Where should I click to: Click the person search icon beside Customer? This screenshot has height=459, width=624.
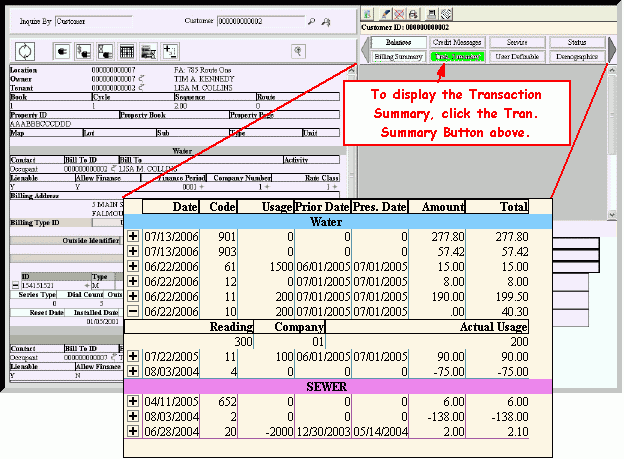(x=326, y=22)
